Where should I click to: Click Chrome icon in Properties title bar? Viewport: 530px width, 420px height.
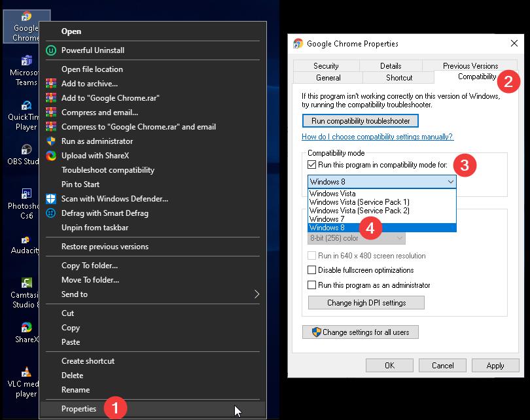pos(298,44)
